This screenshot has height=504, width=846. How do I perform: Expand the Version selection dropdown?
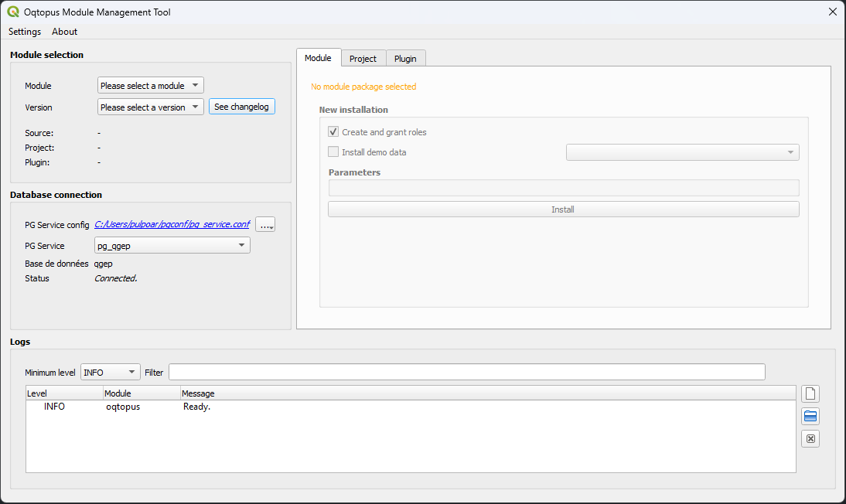(151, 107)
